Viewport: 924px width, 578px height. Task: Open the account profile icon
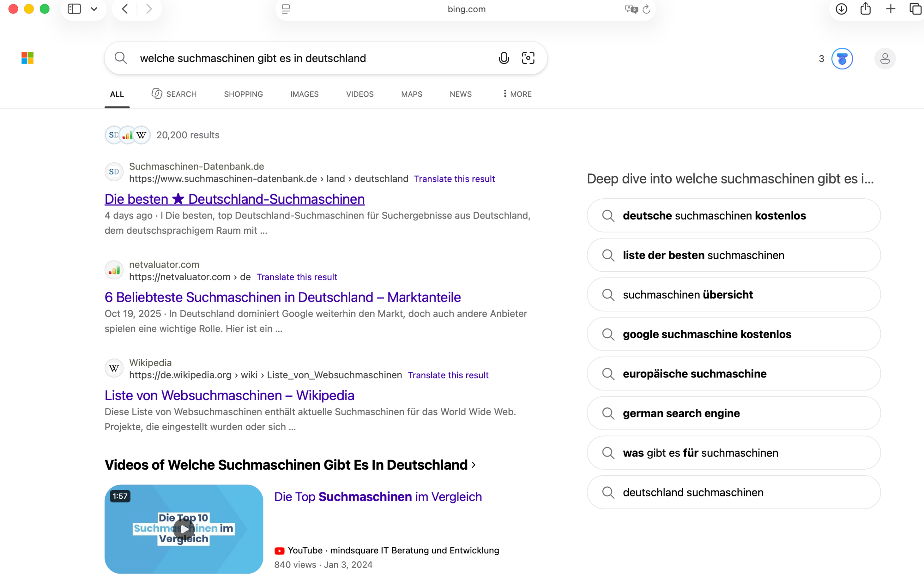885,59
